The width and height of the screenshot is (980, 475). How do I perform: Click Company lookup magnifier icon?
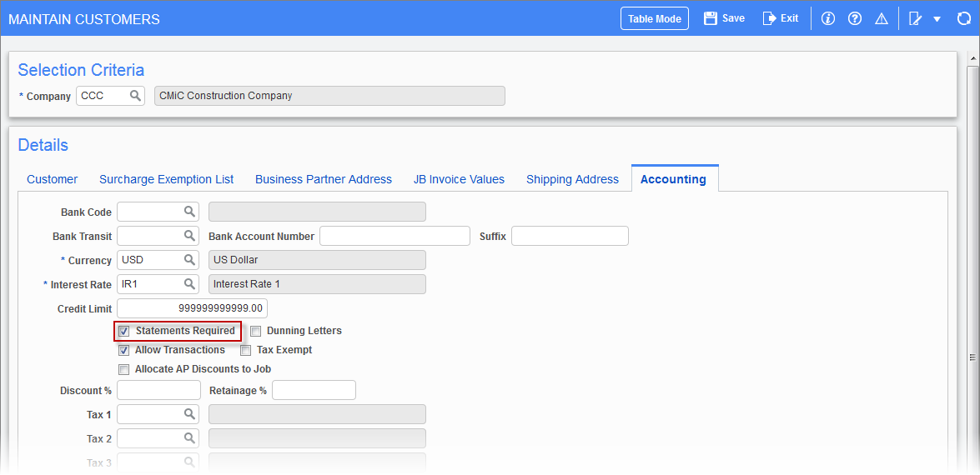point(135,96)
